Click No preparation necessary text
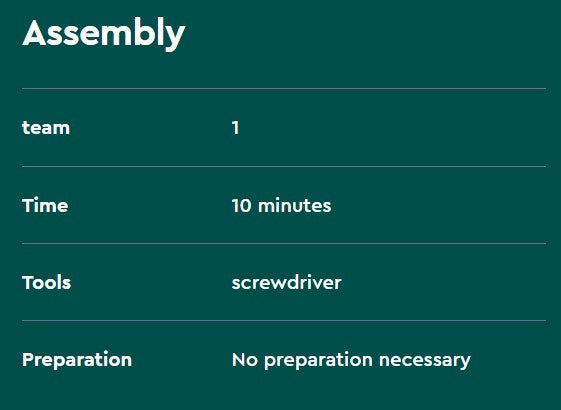Viewport: 561px width, 410px height. click(351, 360)
